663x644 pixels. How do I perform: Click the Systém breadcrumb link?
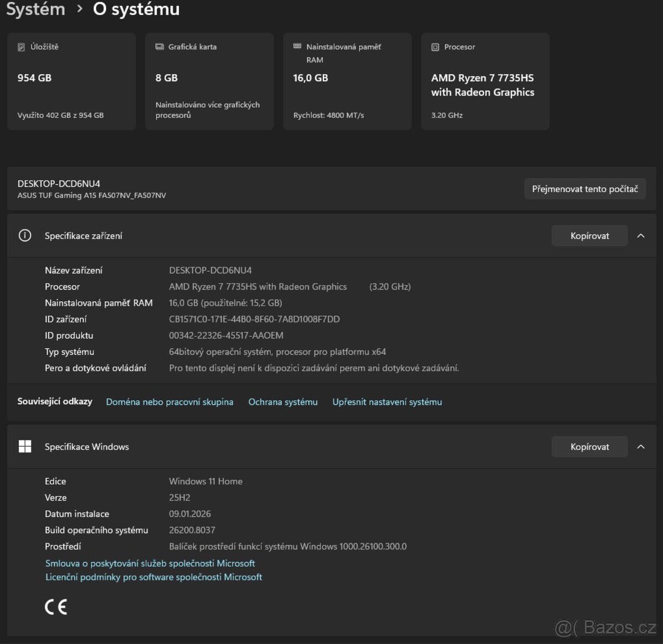[x=35, y=9]
